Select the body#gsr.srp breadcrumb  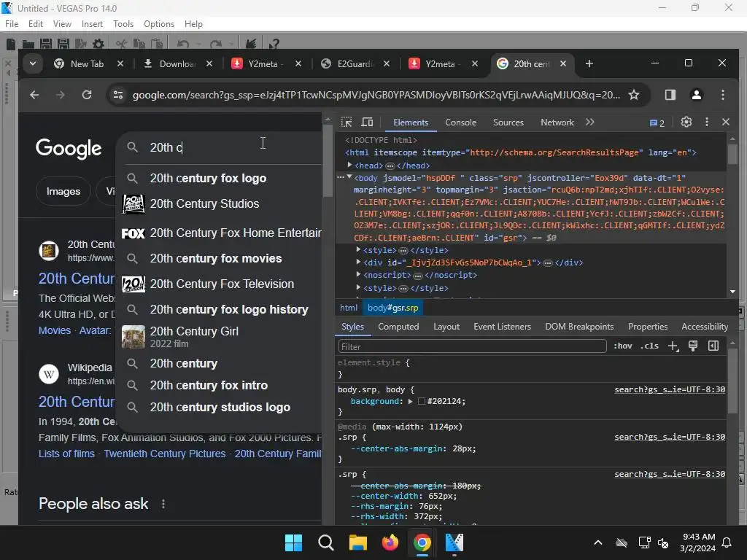392,308
